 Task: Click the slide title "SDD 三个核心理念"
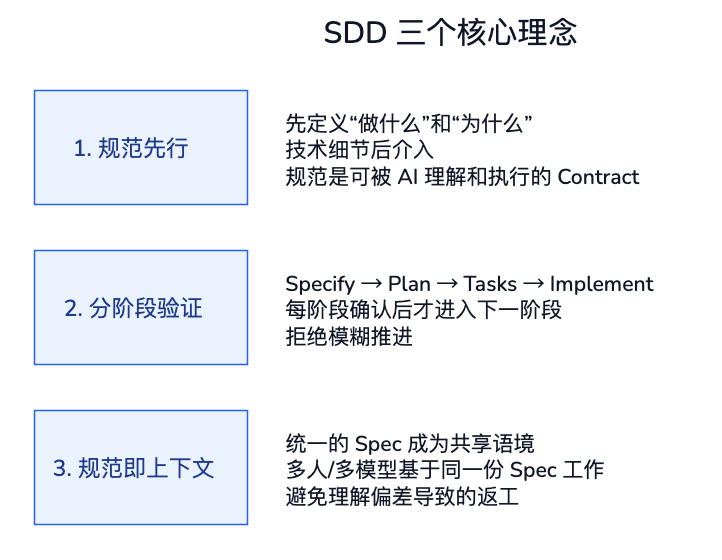click(450, 33)
